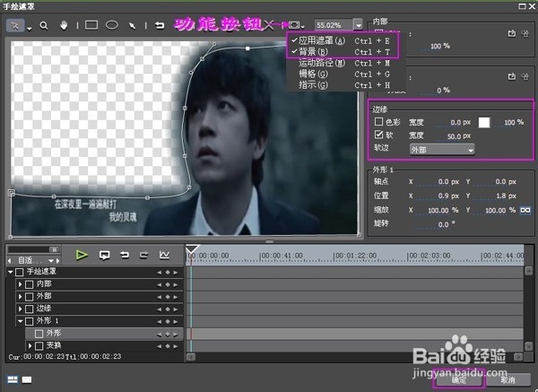This screenshot has height=392, width=538.
Task: Click redo icon in keyframe toolbar
Action: pos(144,255)
